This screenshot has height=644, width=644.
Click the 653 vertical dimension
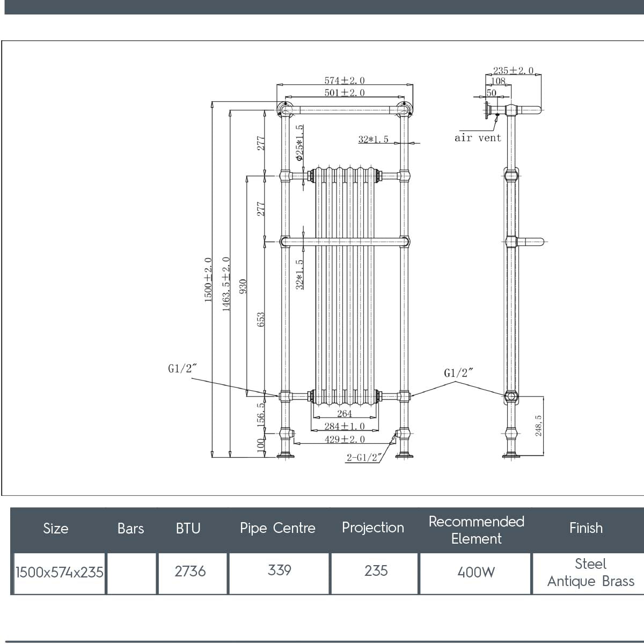tap(261, 320)
